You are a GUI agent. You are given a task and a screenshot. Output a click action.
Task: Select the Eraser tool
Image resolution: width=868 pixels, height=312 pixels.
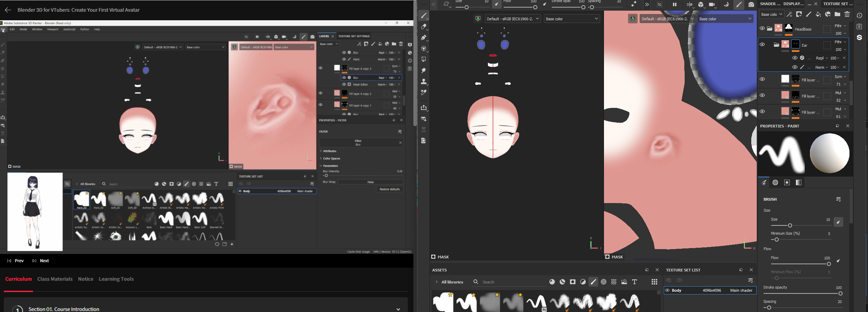tap(424, 27)
